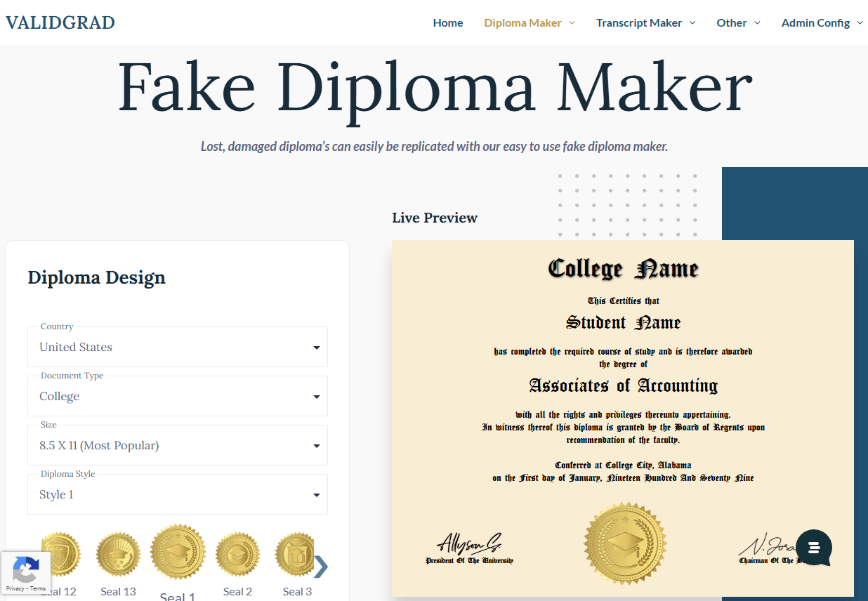Navigate to the Home menu item
Viewport: 868px width, 601px height.
click(x=447, y=22)
